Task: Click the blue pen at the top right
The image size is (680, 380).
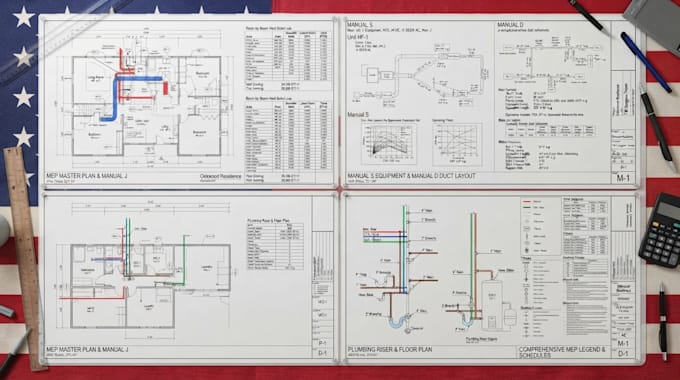Action: [x=646, y=62]
